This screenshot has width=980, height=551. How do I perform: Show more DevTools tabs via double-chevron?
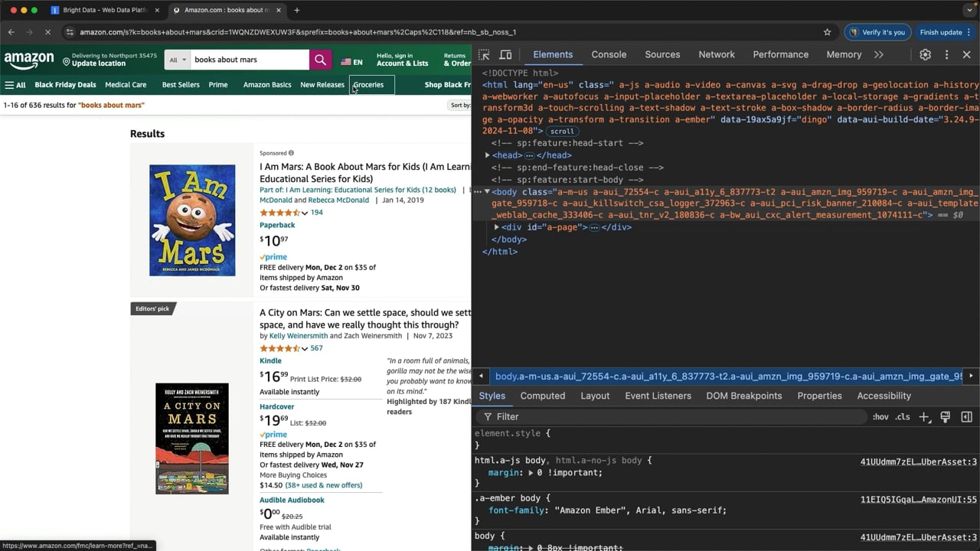pyautogui.click(x=878, y=55)
